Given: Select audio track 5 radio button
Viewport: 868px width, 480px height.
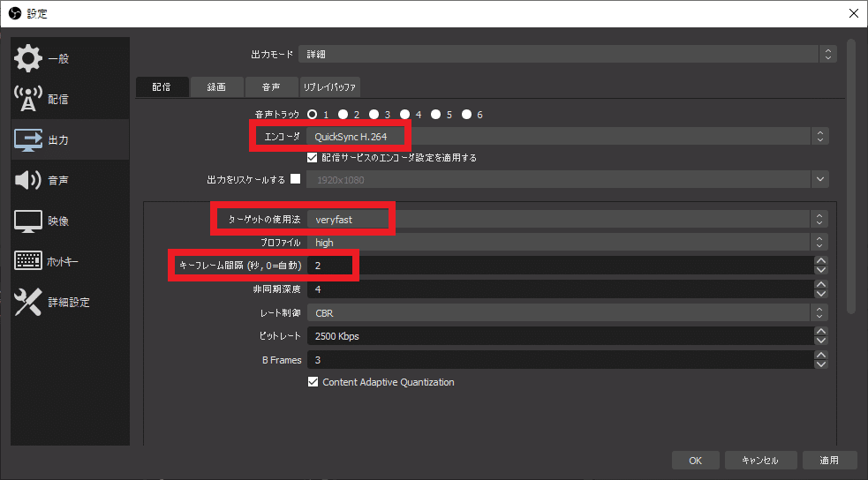Looking at the screenshot, I should (436, 114).
